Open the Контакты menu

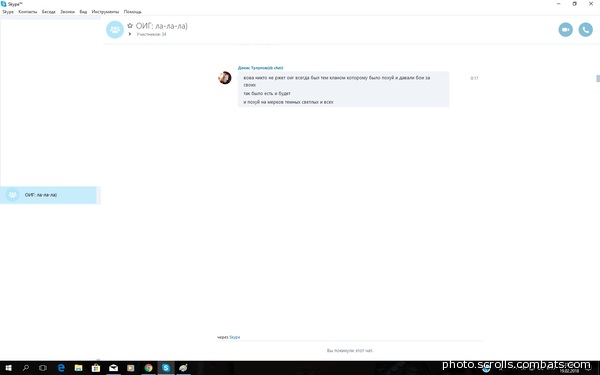click(x=28, y=12)
